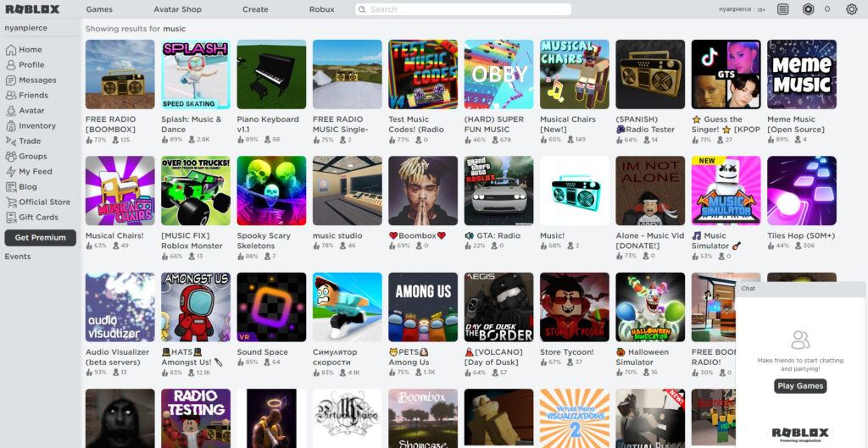Click the Trade icon in the sidebar
Screen dimensions: 868x448
coord(10,141)
